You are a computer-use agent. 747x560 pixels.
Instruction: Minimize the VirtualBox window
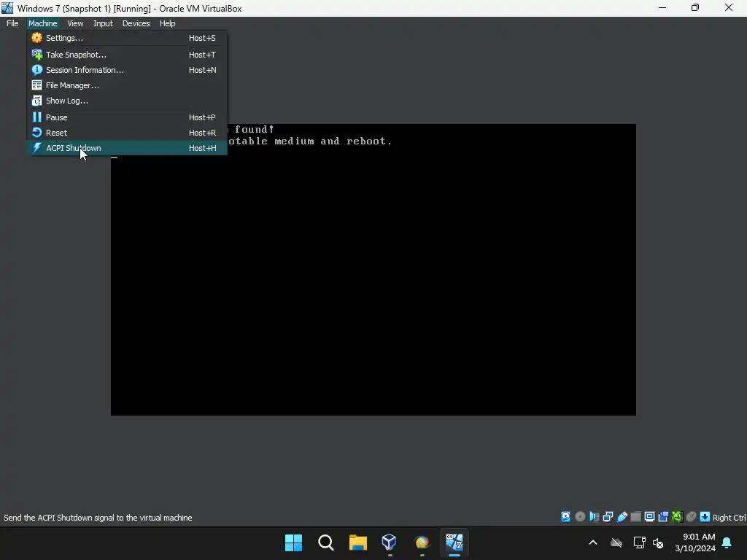point(662,8)
